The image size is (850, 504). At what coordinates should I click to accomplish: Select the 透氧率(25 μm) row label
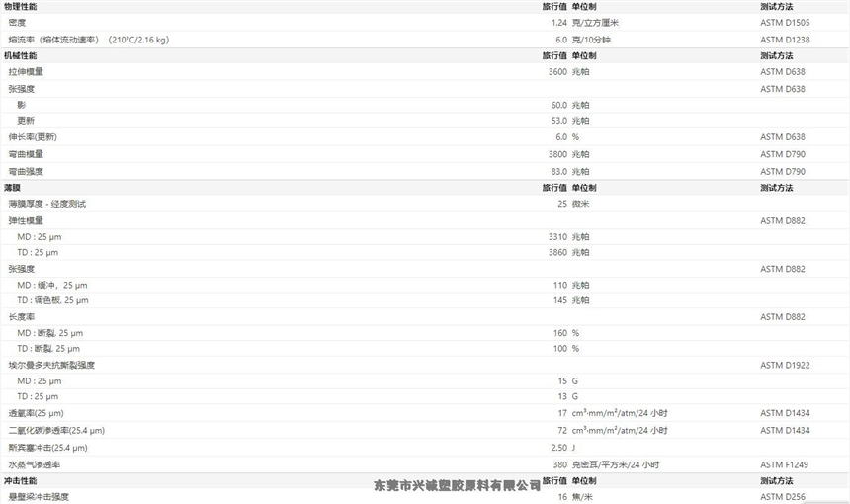click(x=36, y=413)
